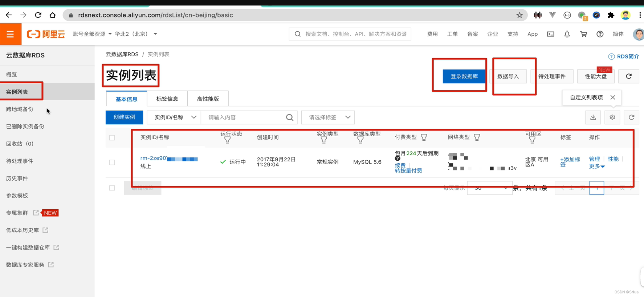Open the 请选择标签 dropdown

coord(328,117)
